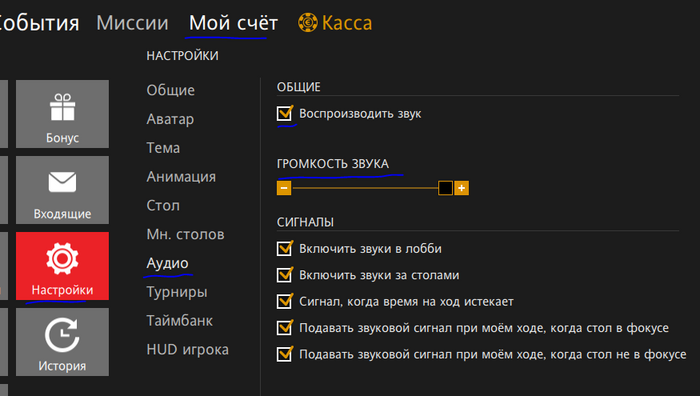Open the Входящие envelope tile

pos(62,190)
